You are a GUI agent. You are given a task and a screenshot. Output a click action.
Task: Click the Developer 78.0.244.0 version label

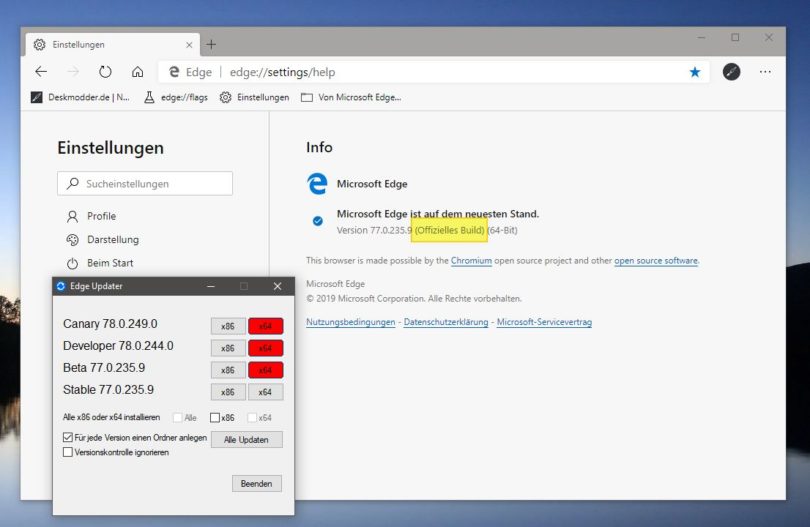click(118, 346)
